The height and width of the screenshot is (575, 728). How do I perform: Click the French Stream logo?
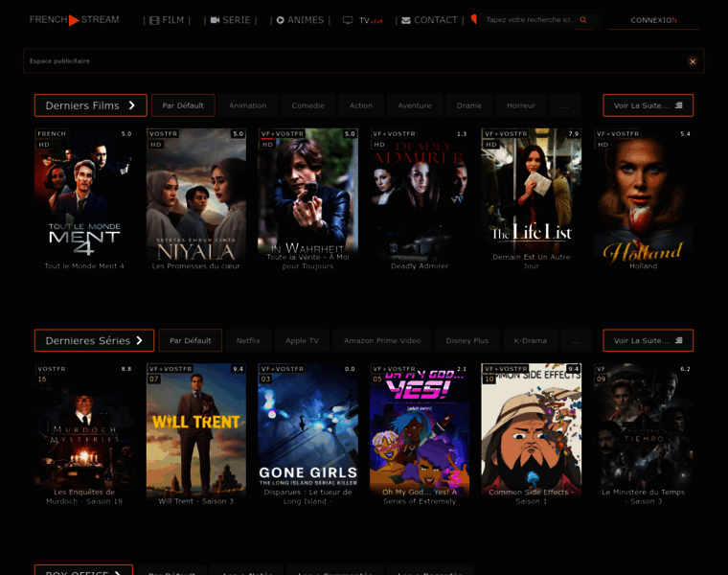point(75,20)
